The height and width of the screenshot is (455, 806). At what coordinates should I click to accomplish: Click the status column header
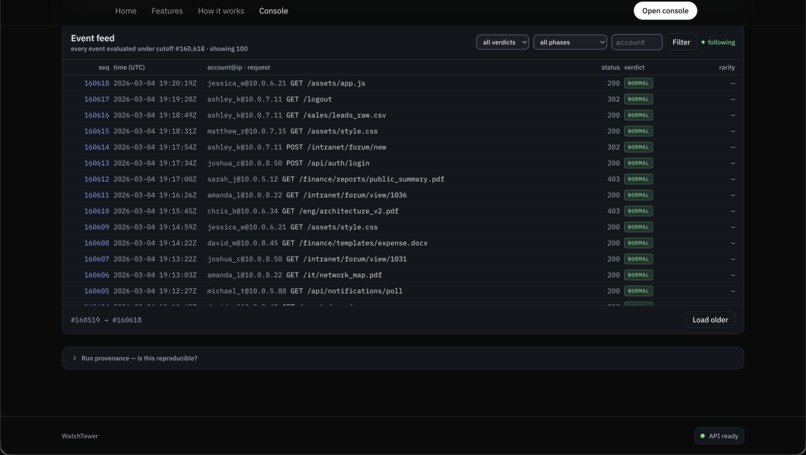pos(611,67)
